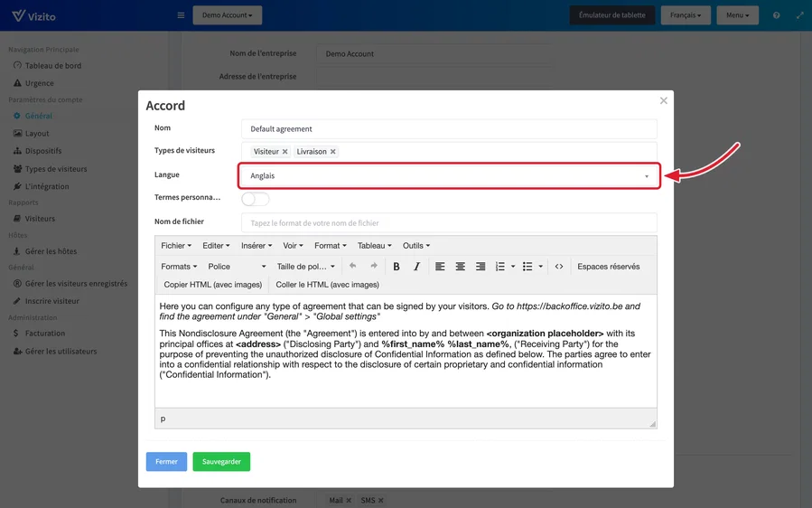812x508 pixels.
Task: Click the Émulateur de tablette button
Action: click(612, 15)
